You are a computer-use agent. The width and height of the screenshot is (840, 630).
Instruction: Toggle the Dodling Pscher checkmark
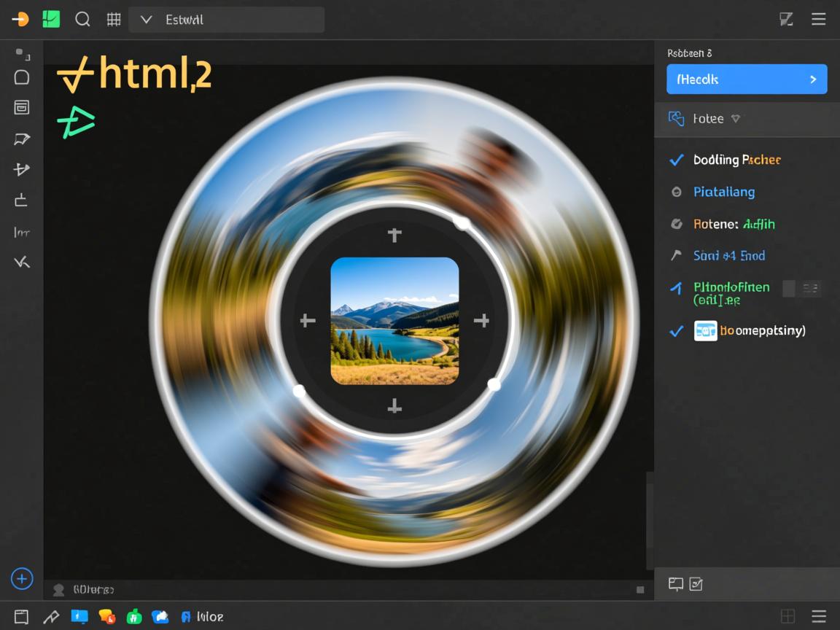coord(677,160)
